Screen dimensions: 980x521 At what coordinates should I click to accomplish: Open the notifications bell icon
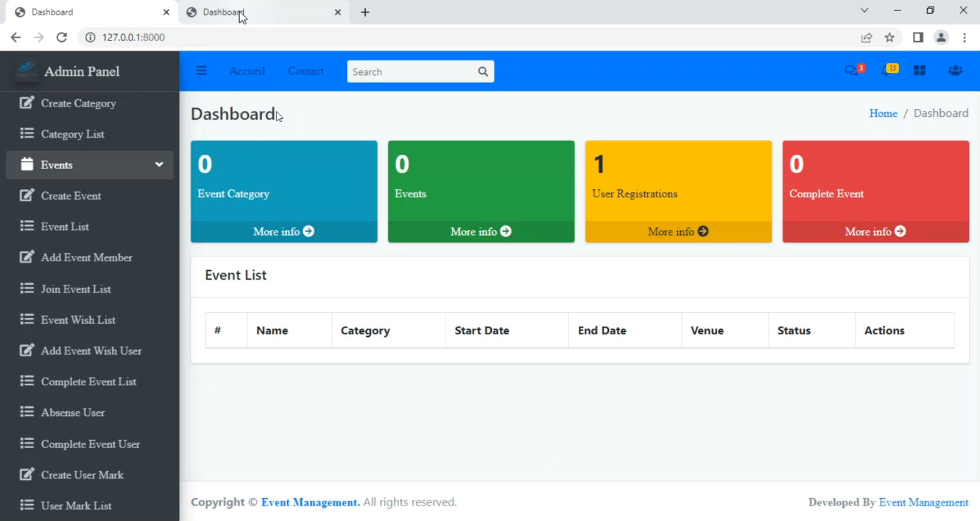886,71
